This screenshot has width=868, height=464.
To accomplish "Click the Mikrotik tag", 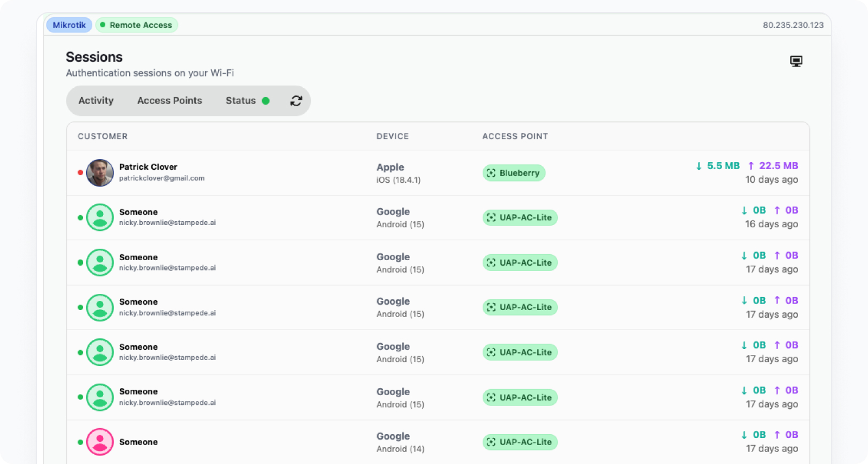I will [69, 25].
